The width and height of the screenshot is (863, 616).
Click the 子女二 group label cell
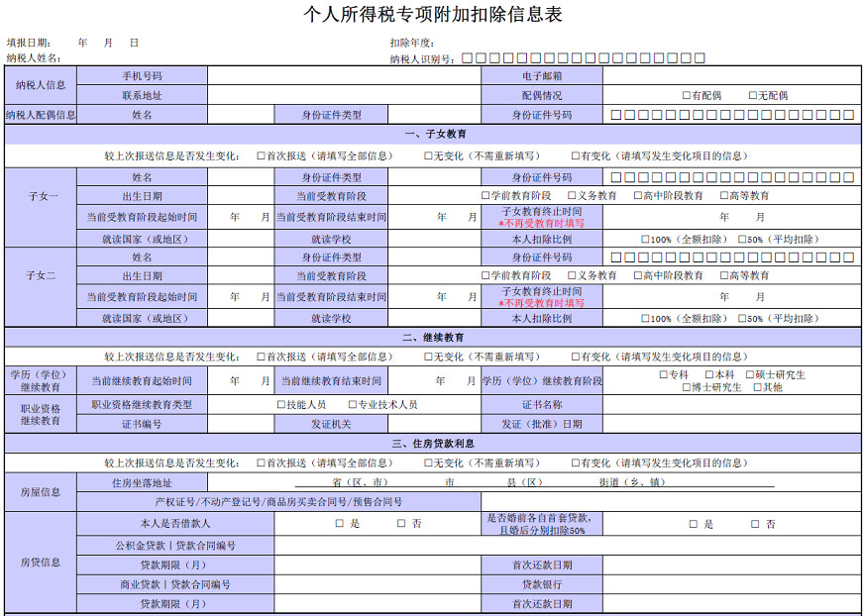[41, 286]
